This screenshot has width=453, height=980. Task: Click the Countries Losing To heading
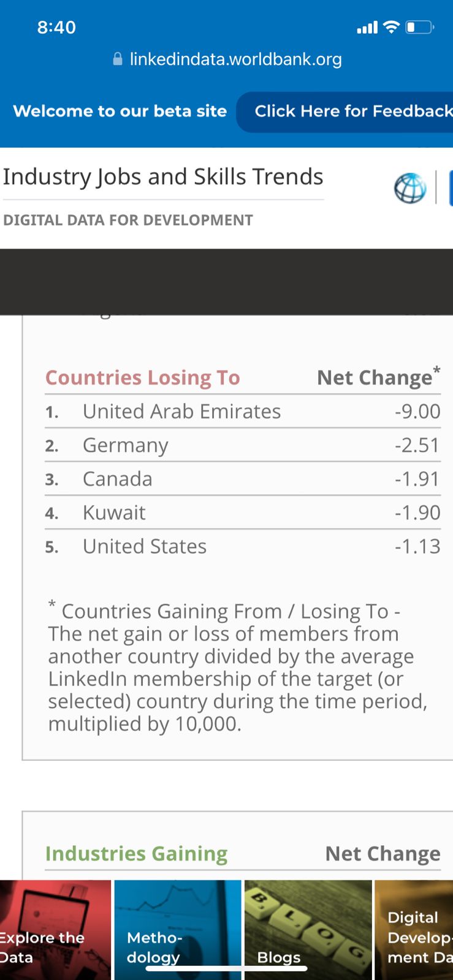(x=143, y=377)
